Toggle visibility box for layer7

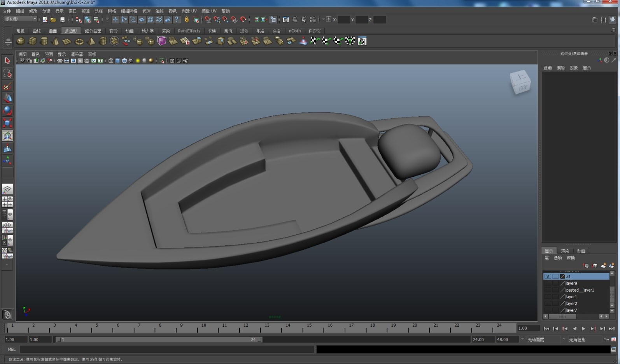548,310
